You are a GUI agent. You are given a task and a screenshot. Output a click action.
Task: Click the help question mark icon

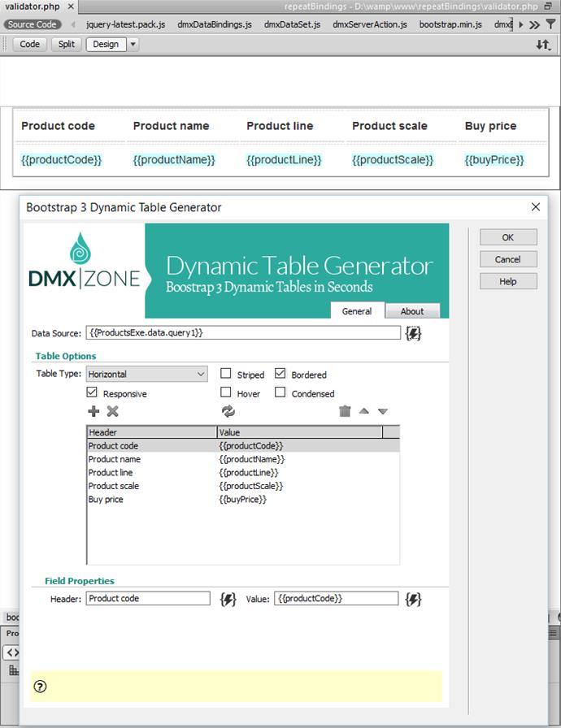pos(41,687)
